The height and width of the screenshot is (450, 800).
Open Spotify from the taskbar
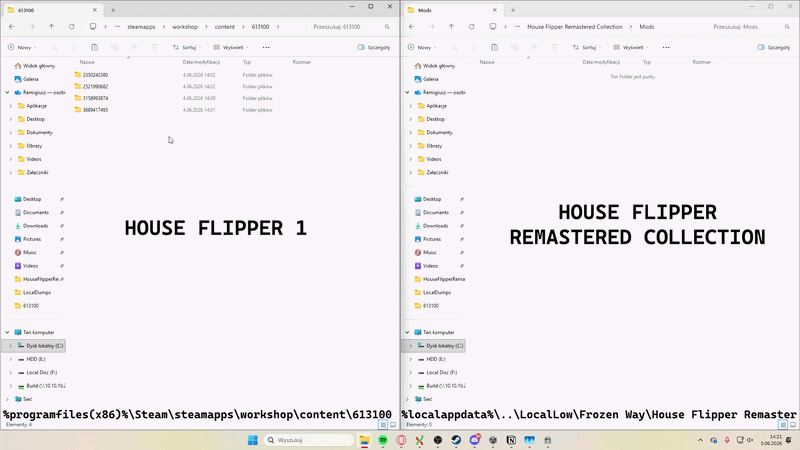tap(383, 440)
